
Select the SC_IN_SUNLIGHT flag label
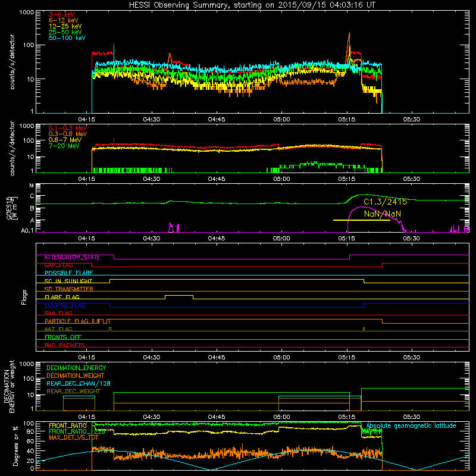click(68, 281)
